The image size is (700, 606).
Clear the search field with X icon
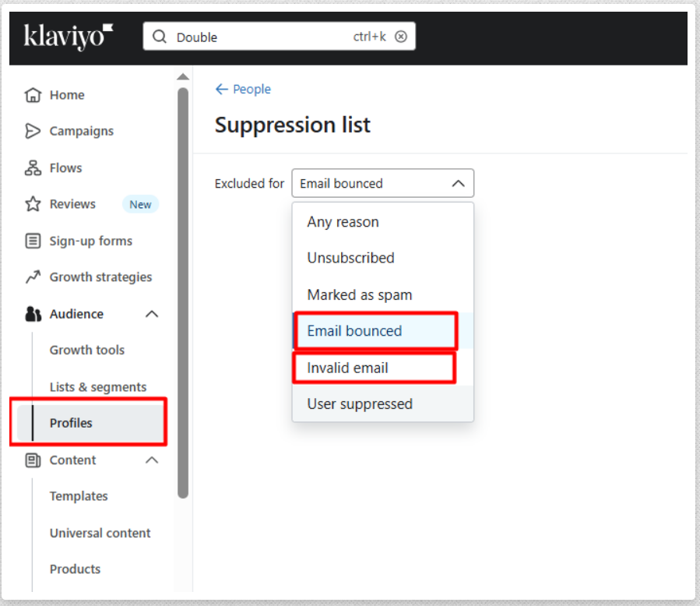[x=401, y=37]
